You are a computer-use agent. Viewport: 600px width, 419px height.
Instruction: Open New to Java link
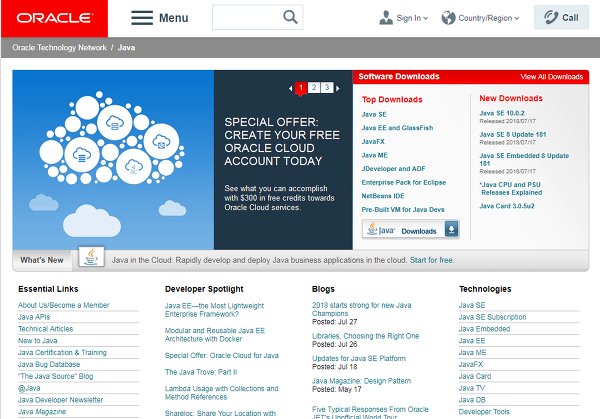click(38, 341)
